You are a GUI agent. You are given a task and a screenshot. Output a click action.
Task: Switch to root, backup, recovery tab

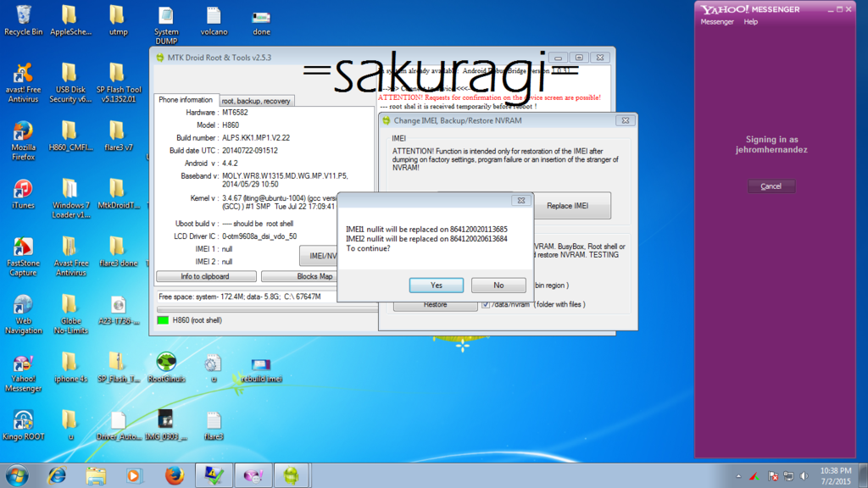point(256,101)
